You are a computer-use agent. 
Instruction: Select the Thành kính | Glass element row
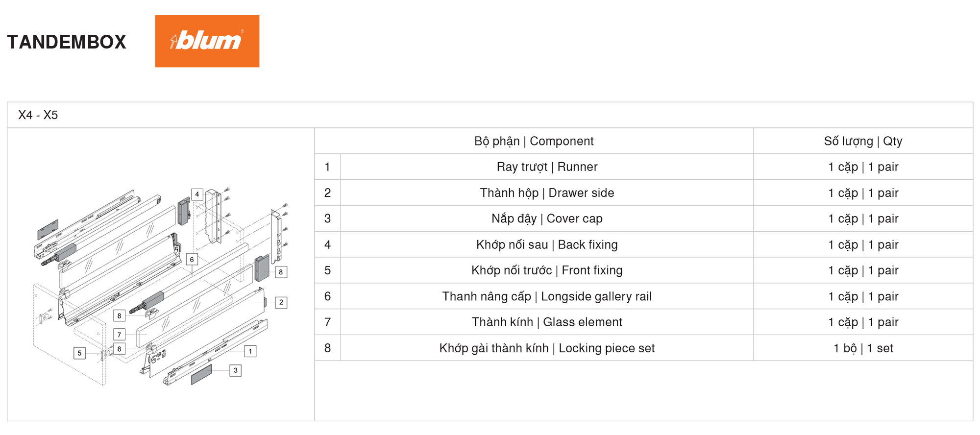[644, 322]
